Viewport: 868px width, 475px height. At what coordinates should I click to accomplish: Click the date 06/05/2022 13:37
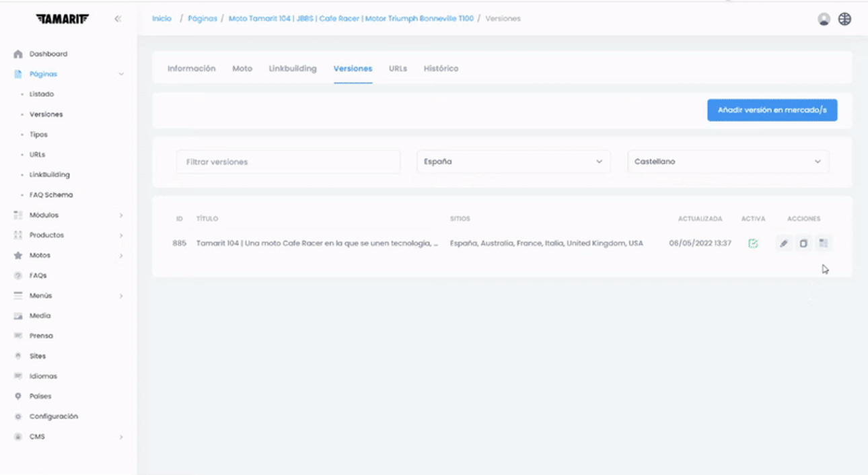pyautogui.click(x=700, y=244)
